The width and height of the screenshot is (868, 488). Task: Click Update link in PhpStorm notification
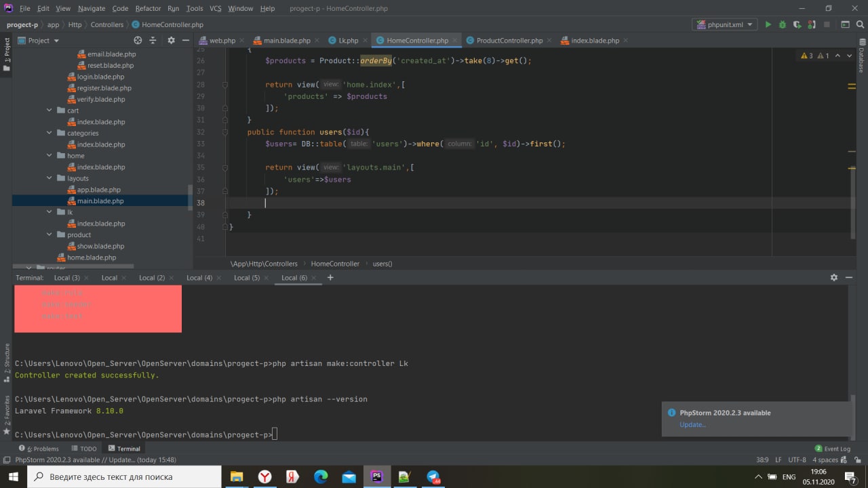(692, 425)
